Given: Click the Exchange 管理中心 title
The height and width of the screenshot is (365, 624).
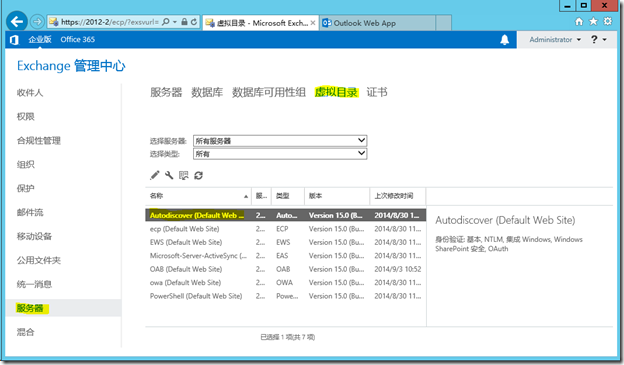Looking at the screenshot, I should pyautogui.click(x=71, y=66).
